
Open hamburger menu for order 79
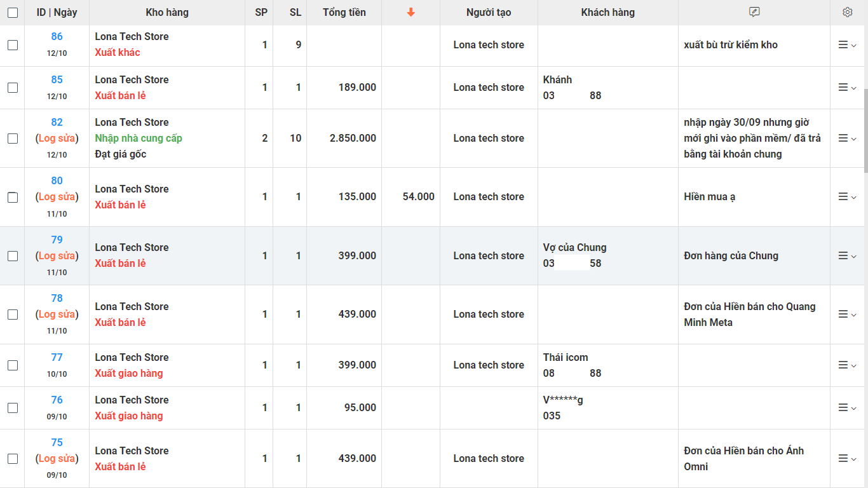pyautogui.click(x=843, y=255)
